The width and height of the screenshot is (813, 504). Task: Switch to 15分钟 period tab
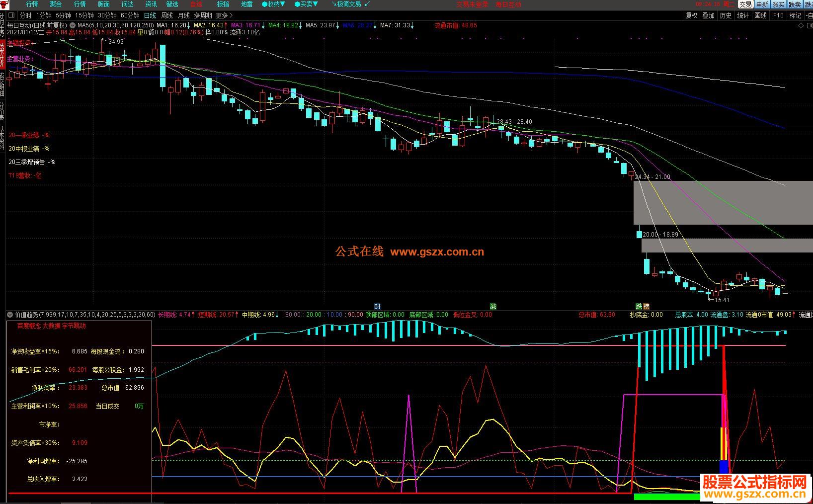coord(84,15)
